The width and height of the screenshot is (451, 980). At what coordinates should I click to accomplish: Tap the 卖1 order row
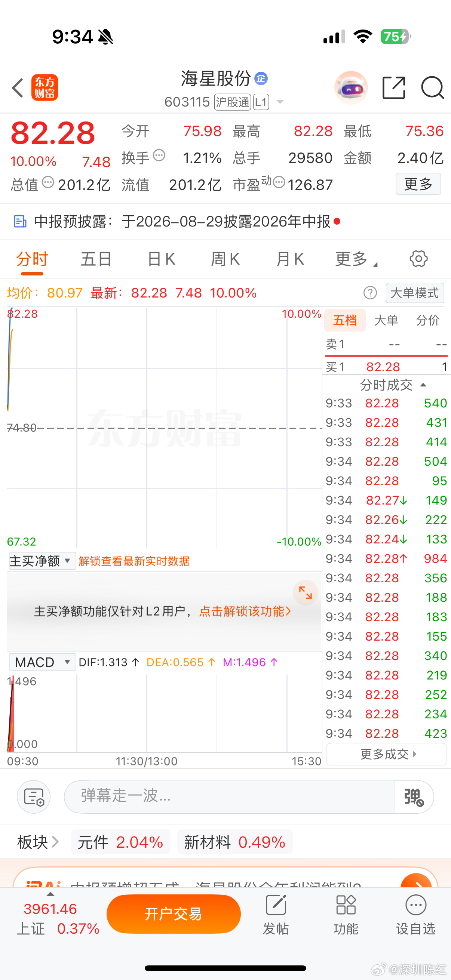tap(387, 344)
